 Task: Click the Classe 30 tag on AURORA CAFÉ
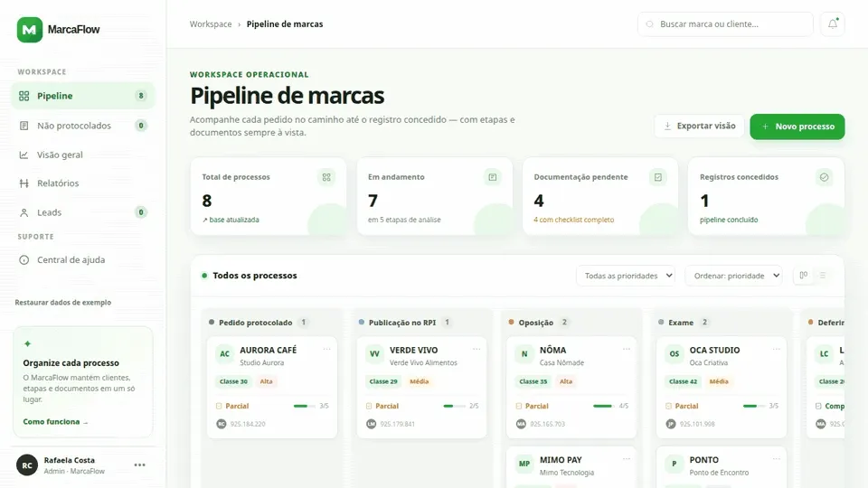click(x=233, y=381)
